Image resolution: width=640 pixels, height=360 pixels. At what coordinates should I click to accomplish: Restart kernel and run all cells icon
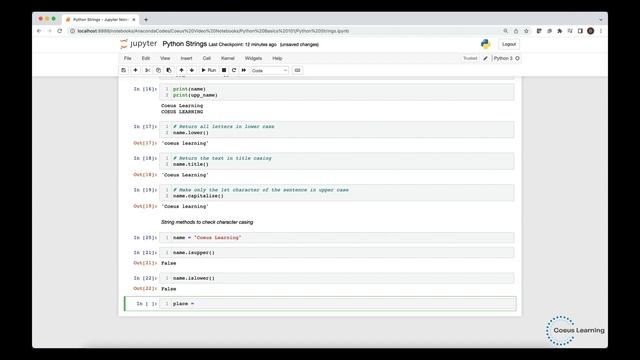[x=244, y=70]
